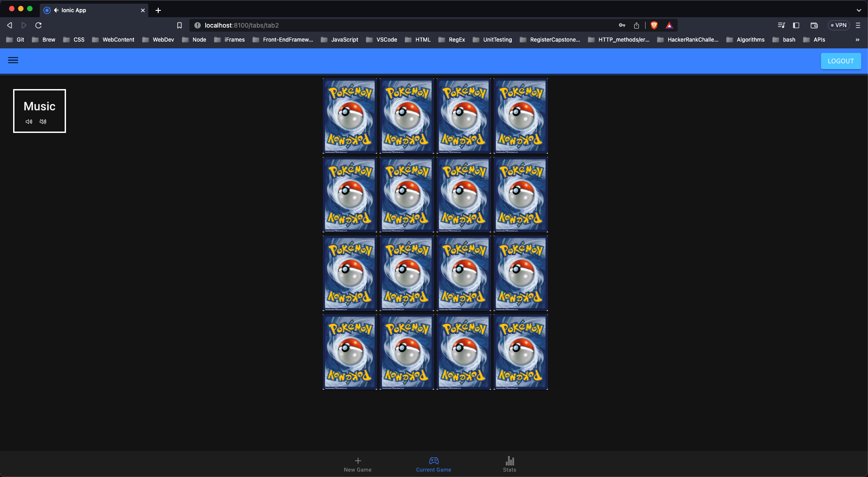
Task: Open the Brave Wallet icon
Action: coord(814,25)
